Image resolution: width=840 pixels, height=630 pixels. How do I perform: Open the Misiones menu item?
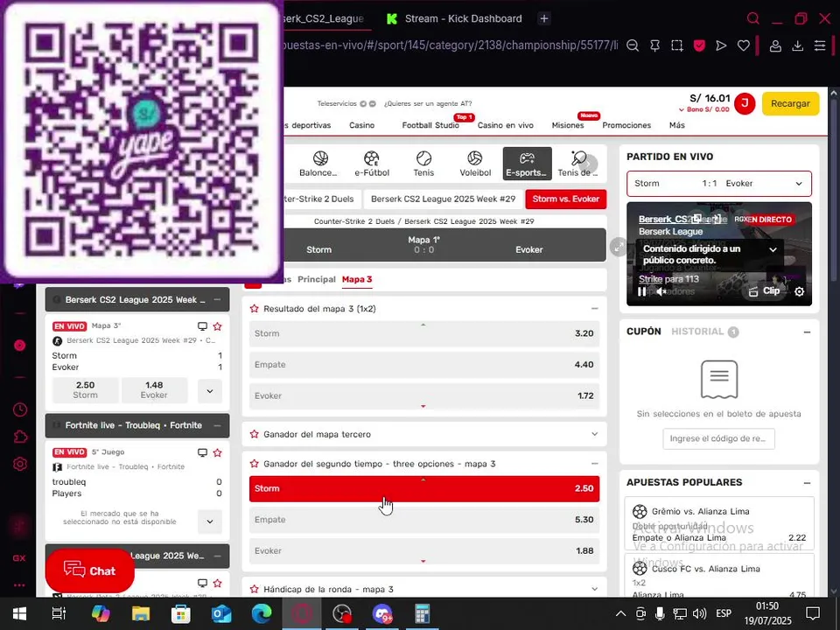pos(568,125)
